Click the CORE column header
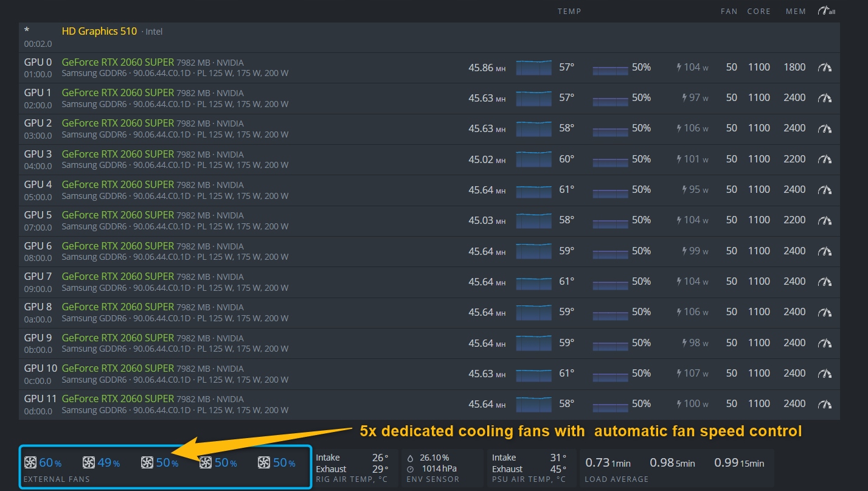Screen dimensions: 868x491 pos(759,11)
